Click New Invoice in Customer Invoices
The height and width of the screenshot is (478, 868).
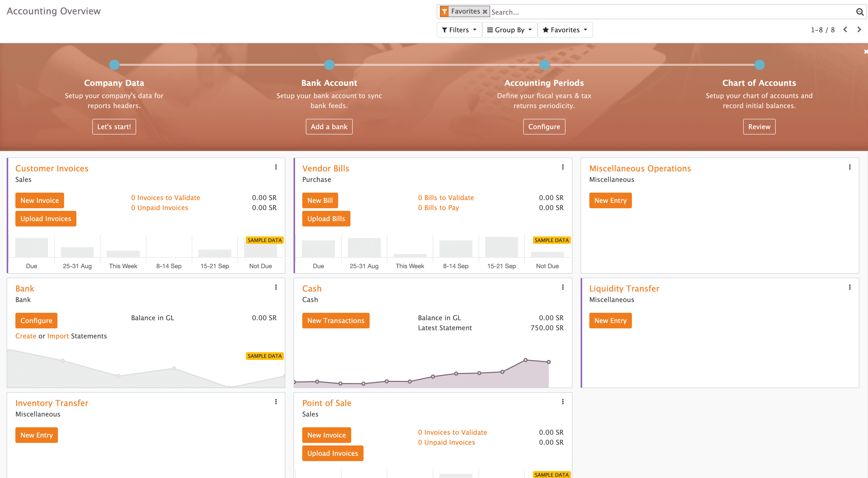(39, 200)
